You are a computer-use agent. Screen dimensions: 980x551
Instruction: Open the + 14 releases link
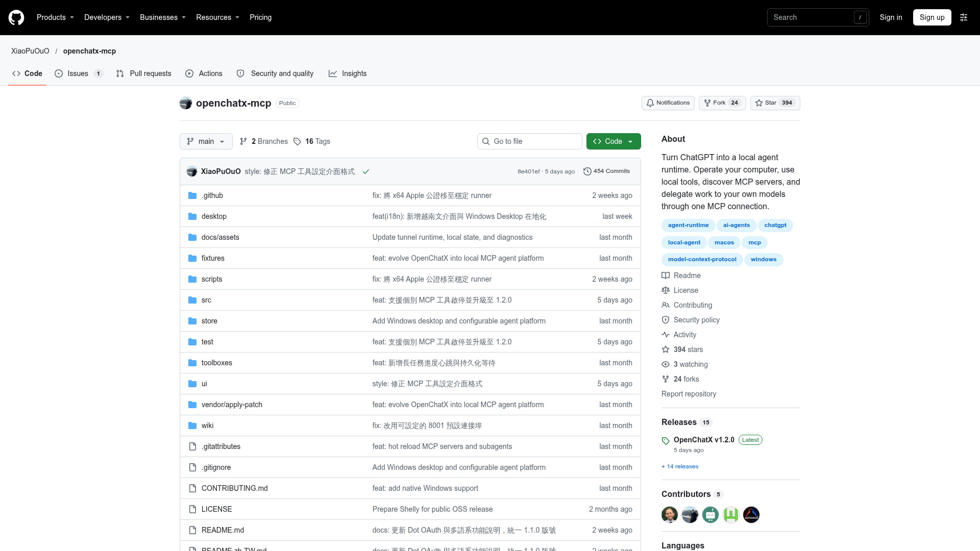coord(680,466)
